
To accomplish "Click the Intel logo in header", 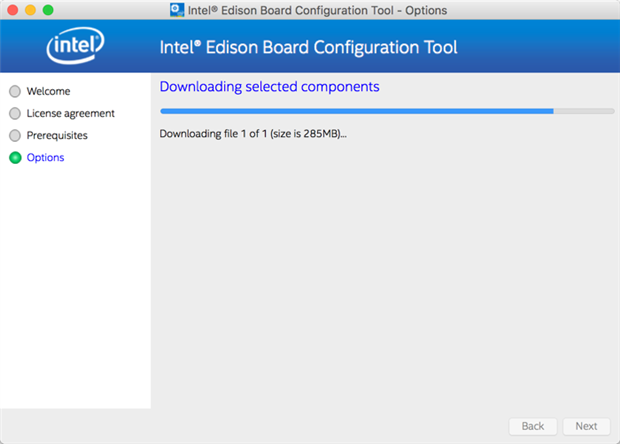I will click(x=75, y=46).
